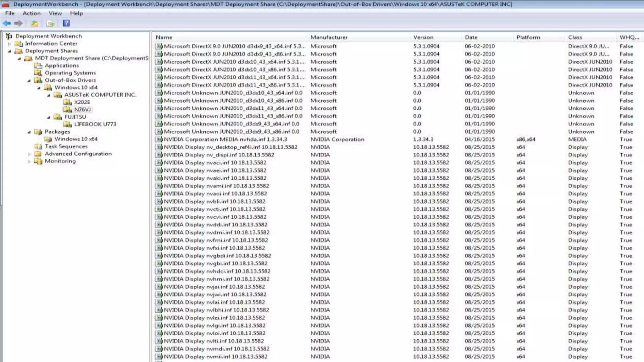Image resolution: width=644 pixels, height=362 pixels.
Task: Sort by the Manufacturer column header
Action: pos(359,37)
